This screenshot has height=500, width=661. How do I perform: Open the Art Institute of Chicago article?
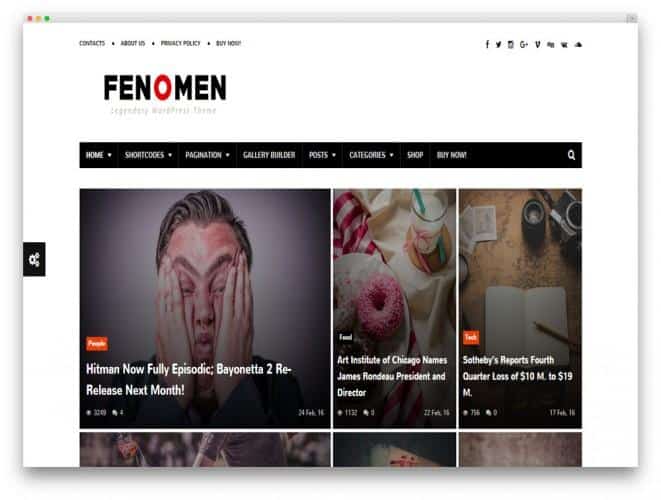(x=392, y=376)
